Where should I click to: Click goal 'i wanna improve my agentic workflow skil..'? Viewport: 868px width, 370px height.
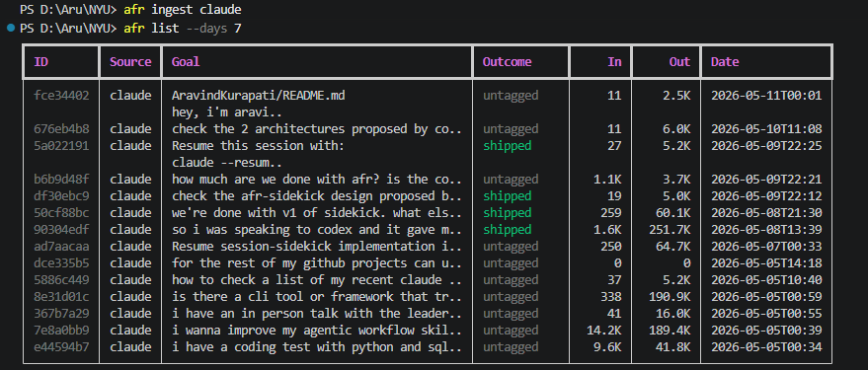click(x=317, y=331)
